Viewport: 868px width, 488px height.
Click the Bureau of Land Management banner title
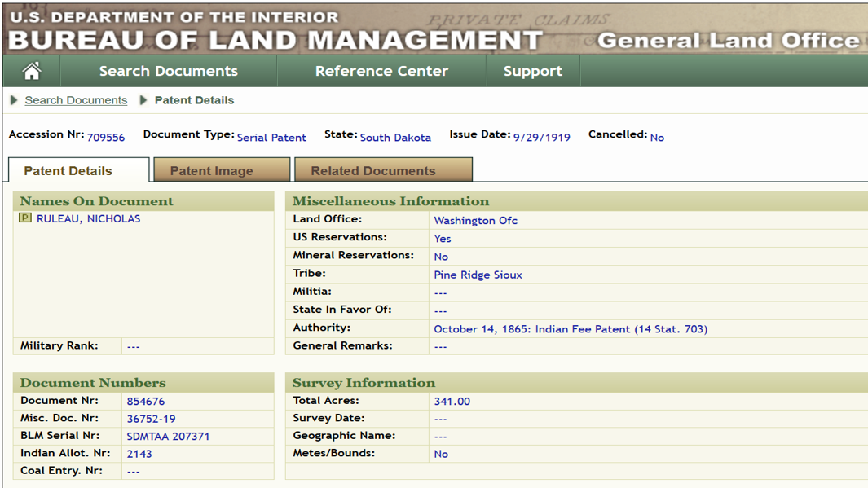pos(275,40)
